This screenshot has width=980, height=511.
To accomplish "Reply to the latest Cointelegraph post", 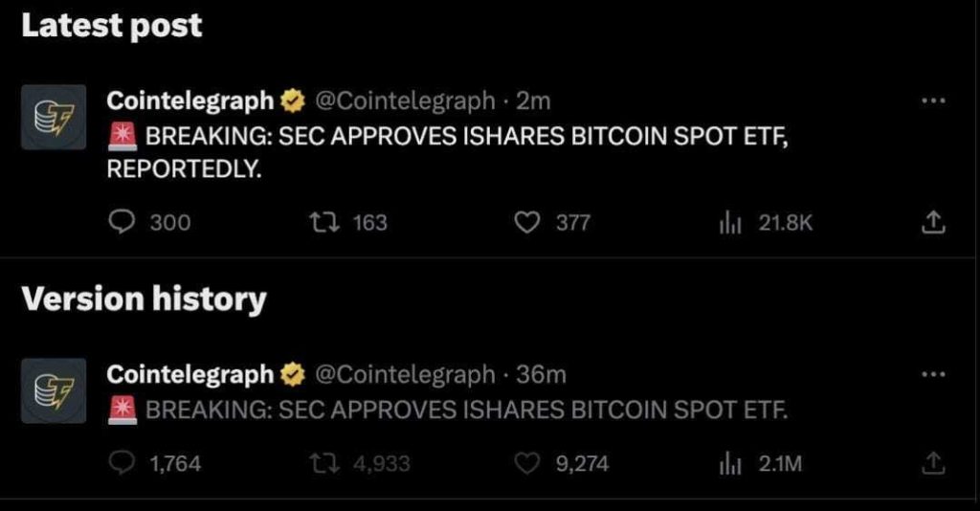I will [x=122, y=223].
